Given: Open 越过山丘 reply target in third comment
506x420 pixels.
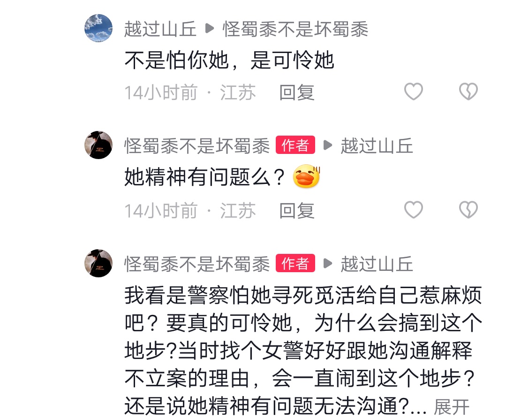Looking at the screenshot, I should click(377, 264).
